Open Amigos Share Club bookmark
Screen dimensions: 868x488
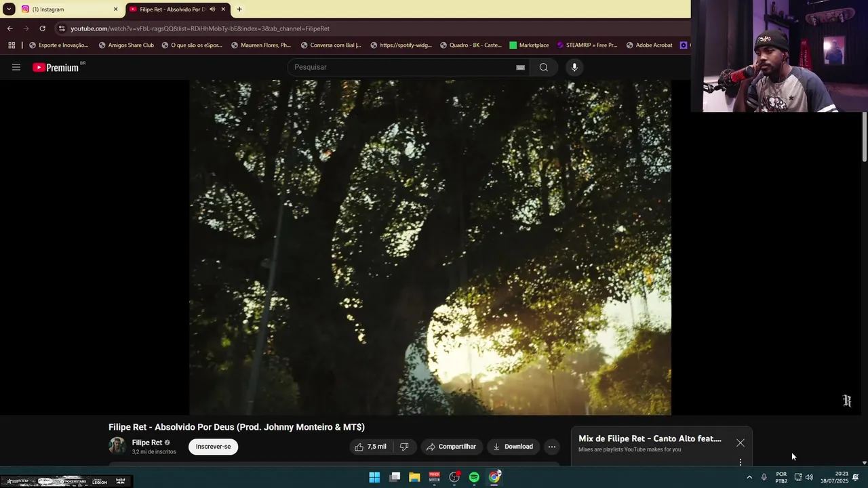(126, 45)
